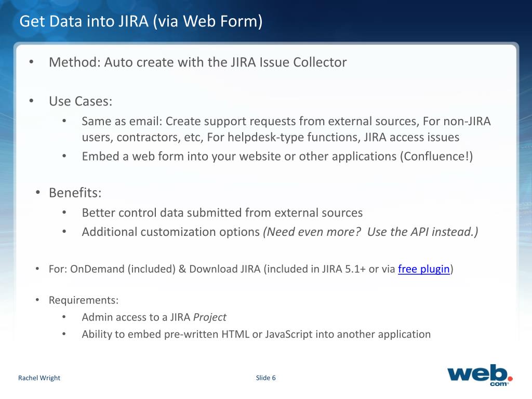Click the 'Rachel Wright' footer name
The width and height of the screenshot is (532, 399).
tap(39, 378)
